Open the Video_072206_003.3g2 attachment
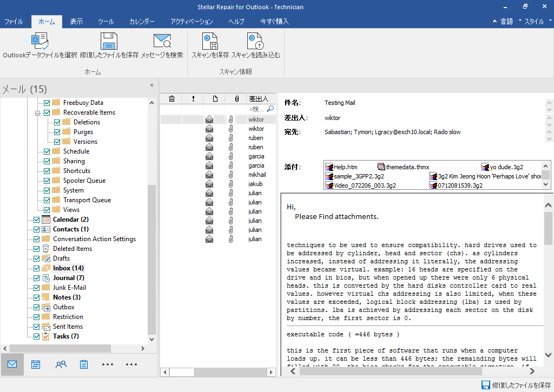This screenshot has height=392, width=554. tap(361, 185)
